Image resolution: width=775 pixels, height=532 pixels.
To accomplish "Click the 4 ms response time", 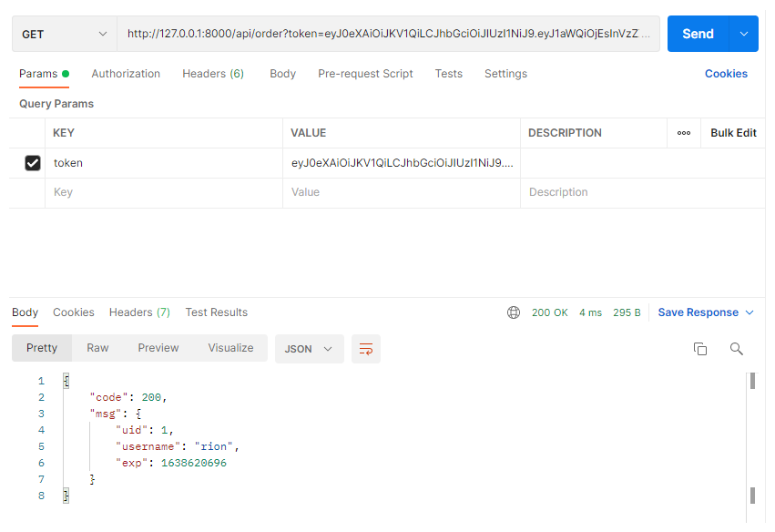I will [591, 312].
